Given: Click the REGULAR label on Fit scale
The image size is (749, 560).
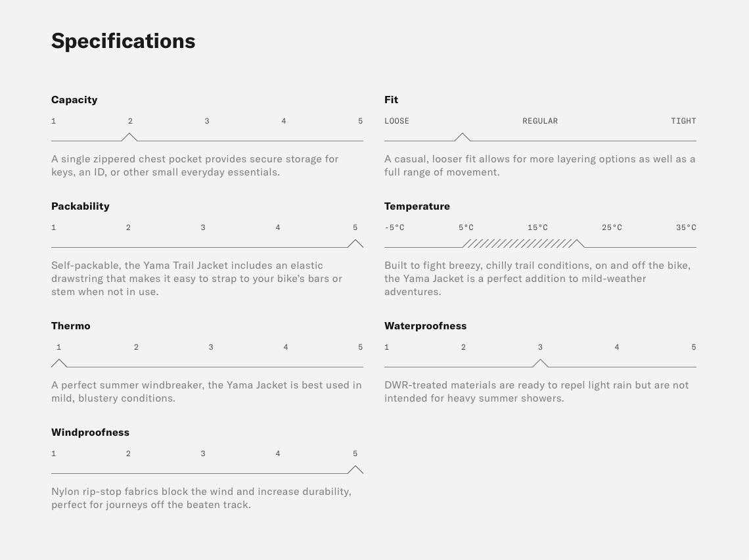Looking at the screenshot, I should (540, 121).
